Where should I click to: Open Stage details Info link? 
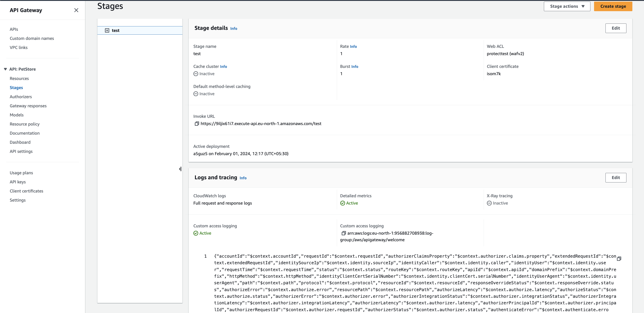pyautogui.click(x=234, y=28)
